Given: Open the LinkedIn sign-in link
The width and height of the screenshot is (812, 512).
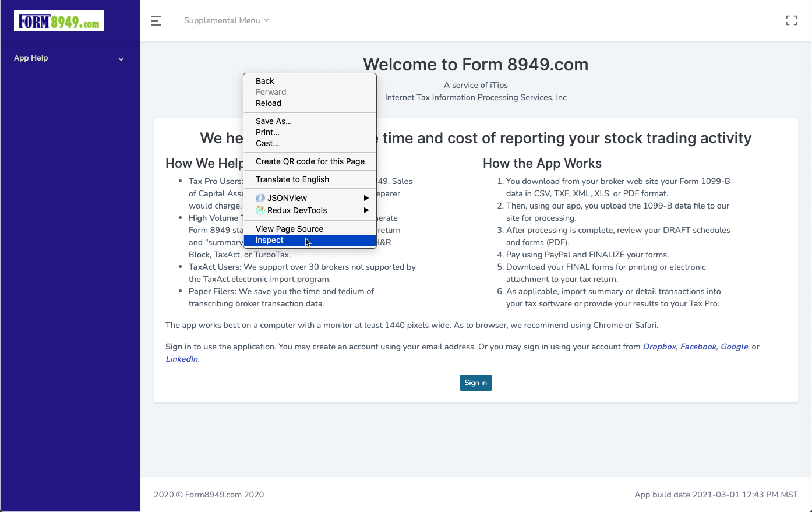Looking at the screenshot, I should click(x=182, y=359).
